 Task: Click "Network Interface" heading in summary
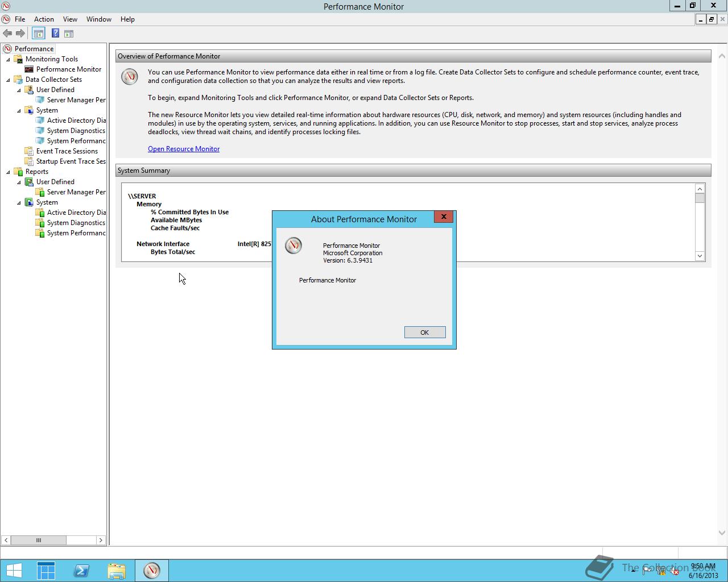(163, 244)
